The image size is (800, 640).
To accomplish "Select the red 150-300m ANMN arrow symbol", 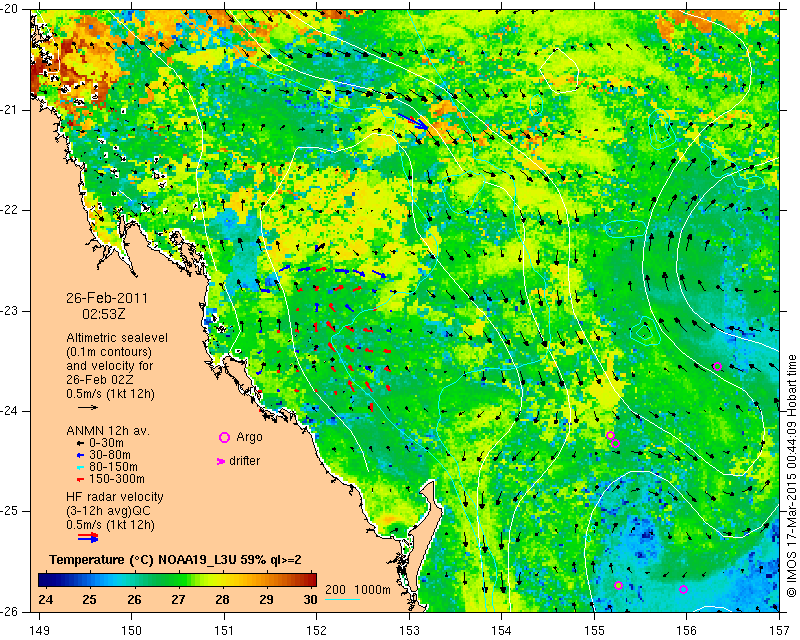I will point(80,479).
